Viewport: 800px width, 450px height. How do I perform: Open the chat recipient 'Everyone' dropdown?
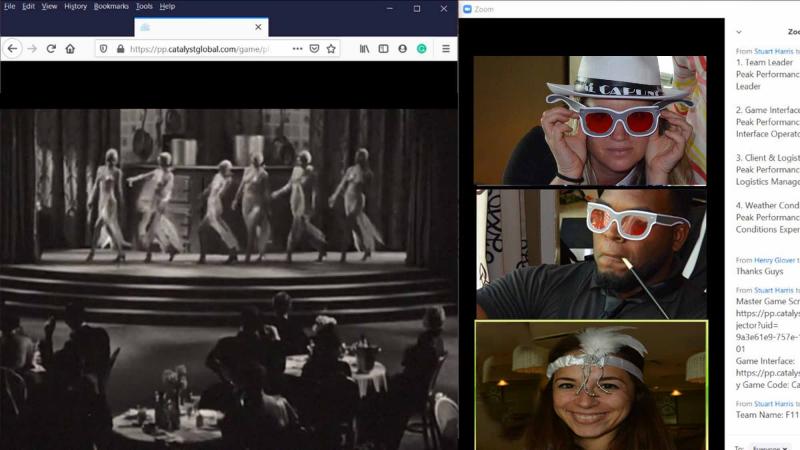(x=769, y=448)
